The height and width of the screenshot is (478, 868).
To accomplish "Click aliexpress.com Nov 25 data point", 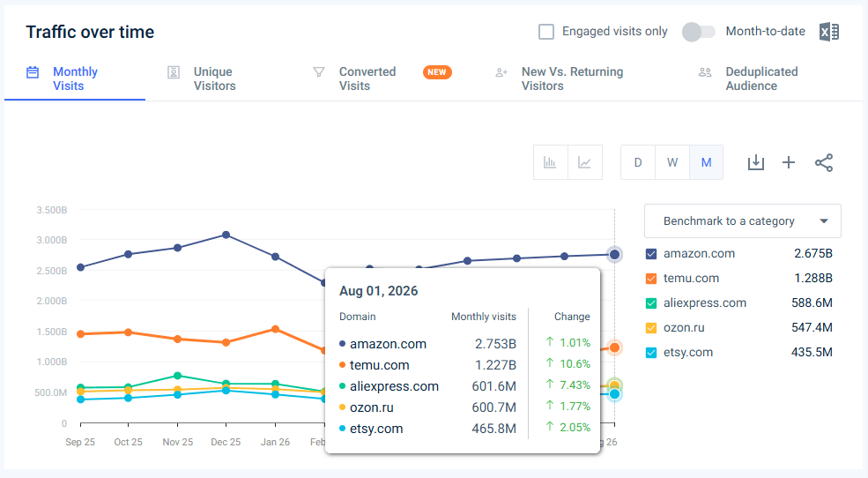I will point(178,376).
